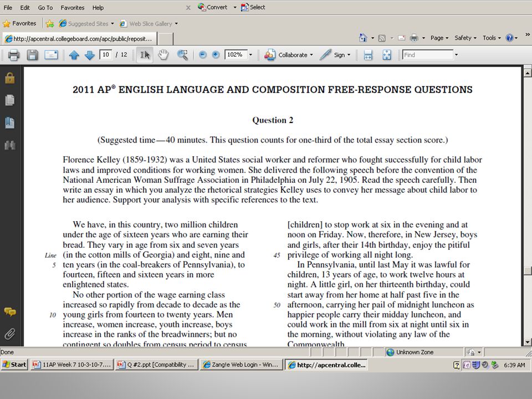The height and width of the screenshot is (399, 532).
Task: Click the Fit One Full Page icon
Action: pos(387,55)
